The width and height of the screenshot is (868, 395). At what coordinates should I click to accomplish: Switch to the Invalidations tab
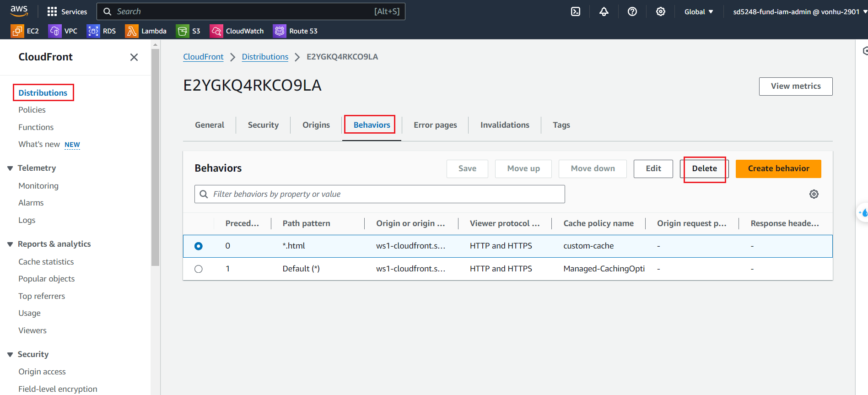click(504, 125)
